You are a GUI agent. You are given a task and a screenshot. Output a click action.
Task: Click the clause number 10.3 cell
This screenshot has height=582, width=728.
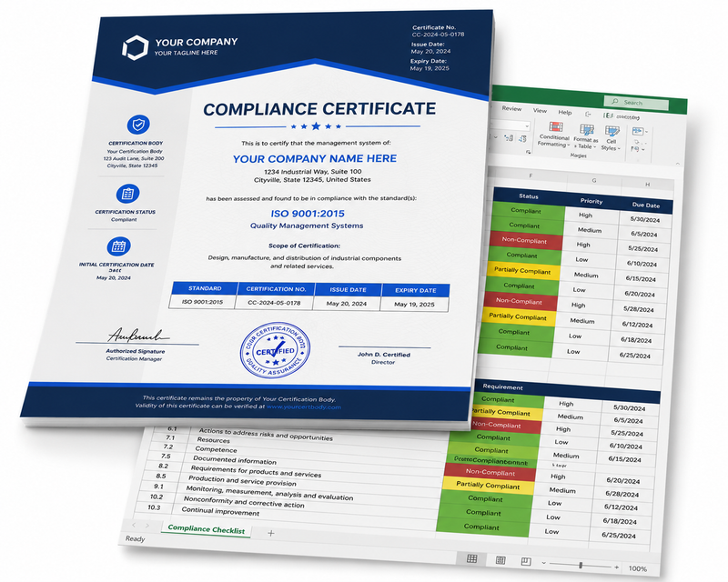pos(154,507)
